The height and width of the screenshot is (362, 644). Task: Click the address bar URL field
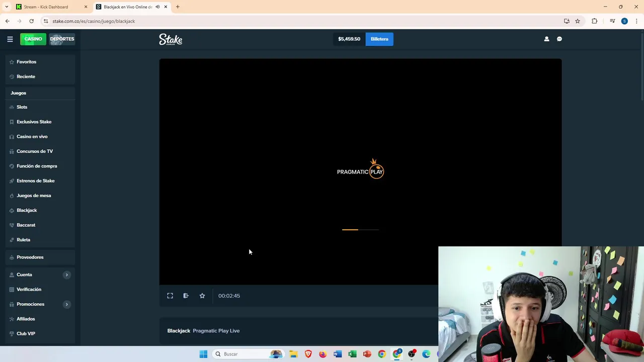(x=302, y=21)
